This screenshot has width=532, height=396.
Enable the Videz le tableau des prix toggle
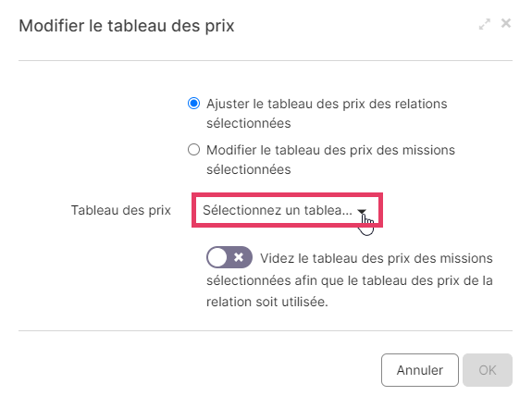229,257
